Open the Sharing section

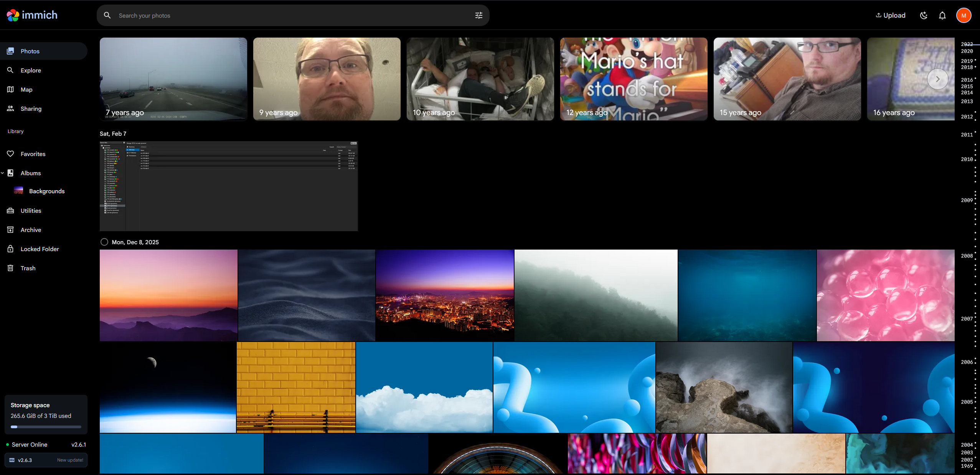pyautogui.click(x=31, y=108)
